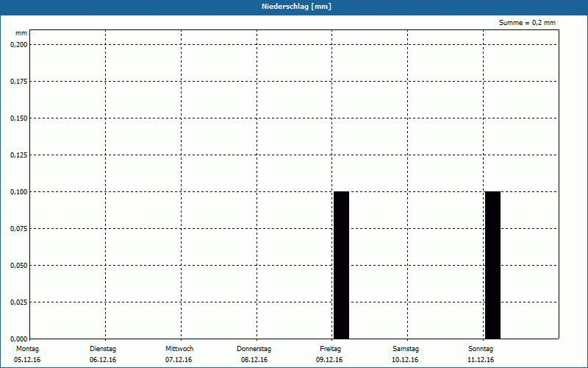The height and width of the screenshot is (368, 588).
Task: Click the 0,200 y-axis value
Action: pos(19,45)
